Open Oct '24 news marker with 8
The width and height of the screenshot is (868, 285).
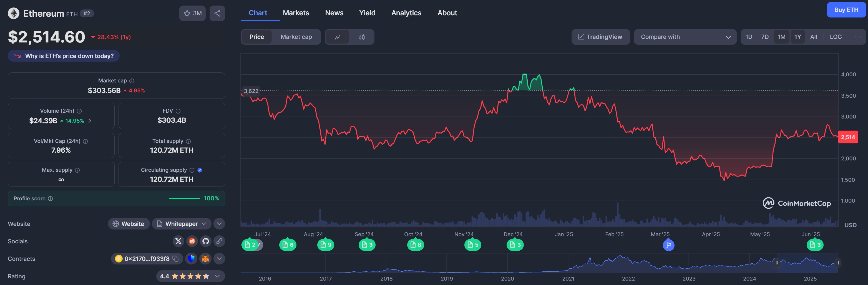(x=416, y=245)
